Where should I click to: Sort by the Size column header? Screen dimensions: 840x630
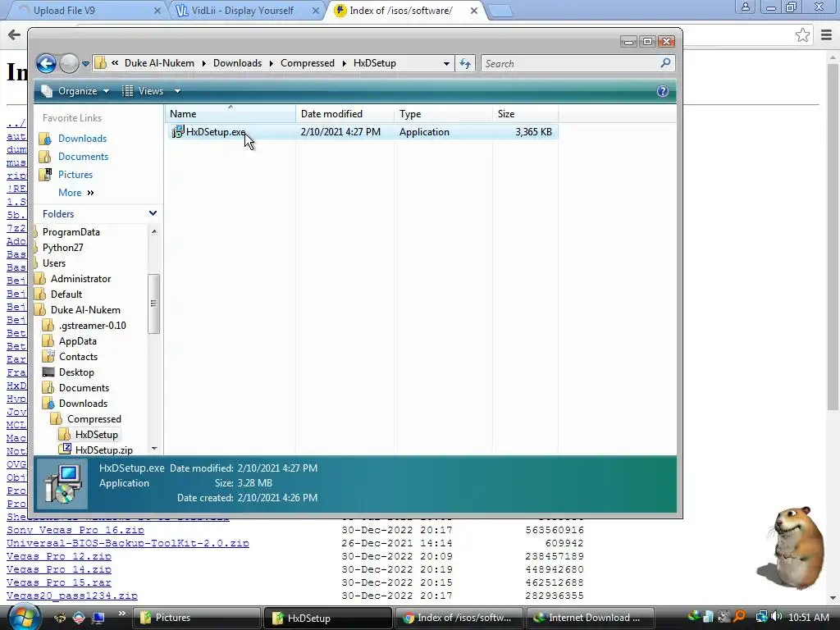click(525, 114)
